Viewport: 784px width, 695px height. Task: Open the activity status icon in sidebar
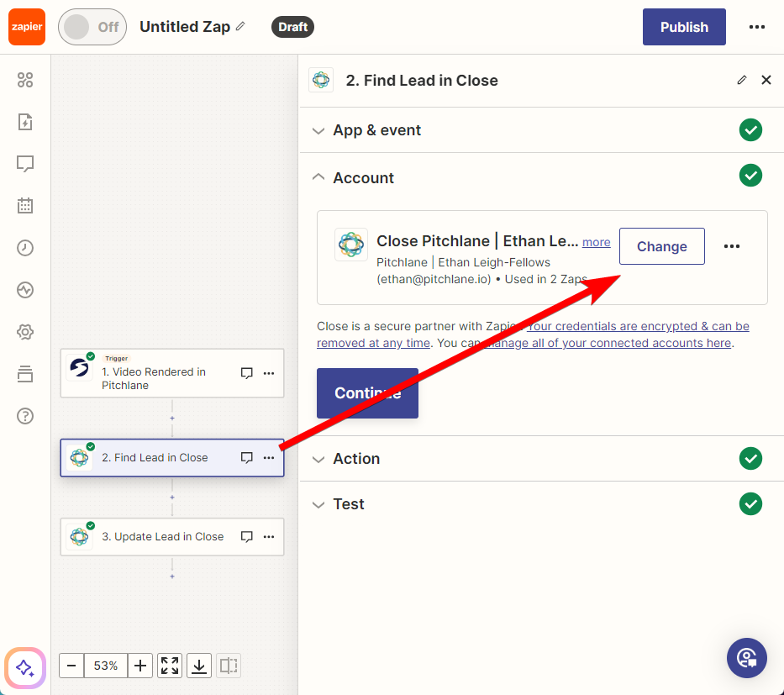tap(25, 289)
